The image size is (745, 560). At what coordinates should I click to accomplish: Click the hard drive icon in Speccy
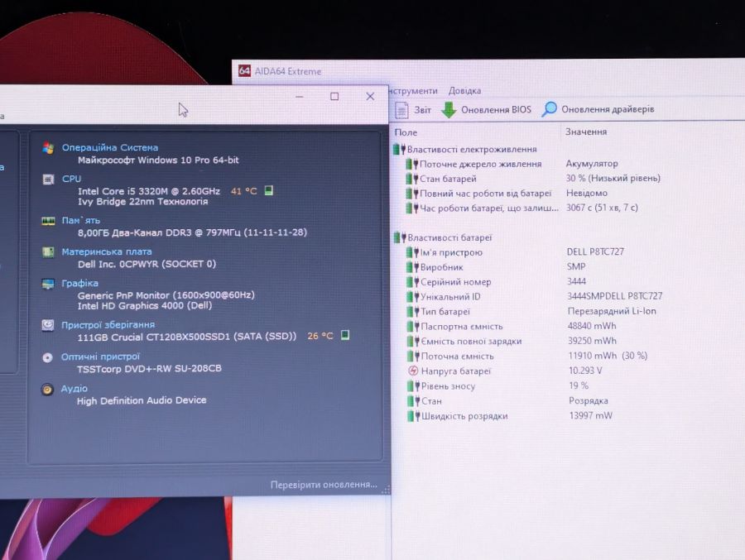pos(47,325)
